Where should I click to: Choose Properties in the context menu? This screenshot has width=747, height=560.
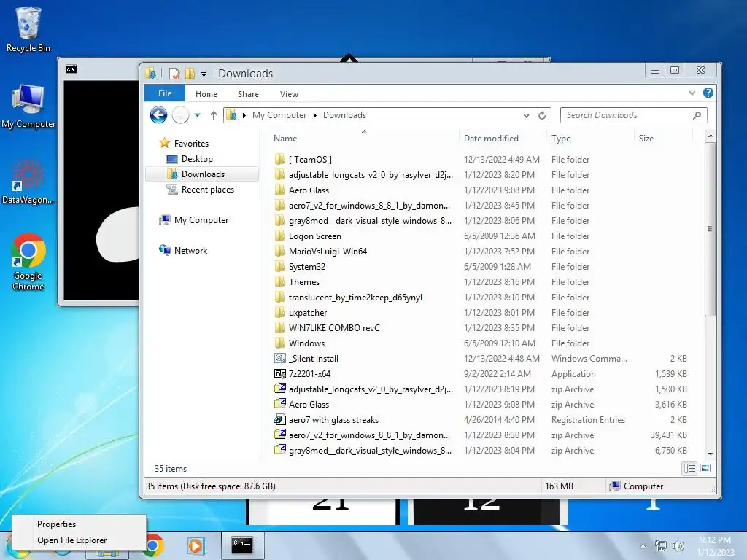(x=56, y=524)
